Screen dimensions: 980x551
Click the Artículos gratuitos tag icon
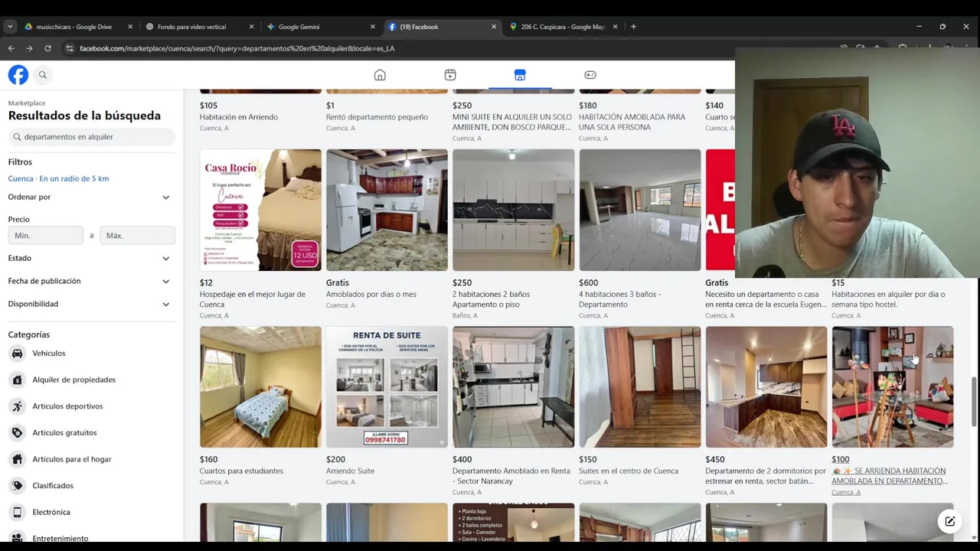[x=17, y=432]
